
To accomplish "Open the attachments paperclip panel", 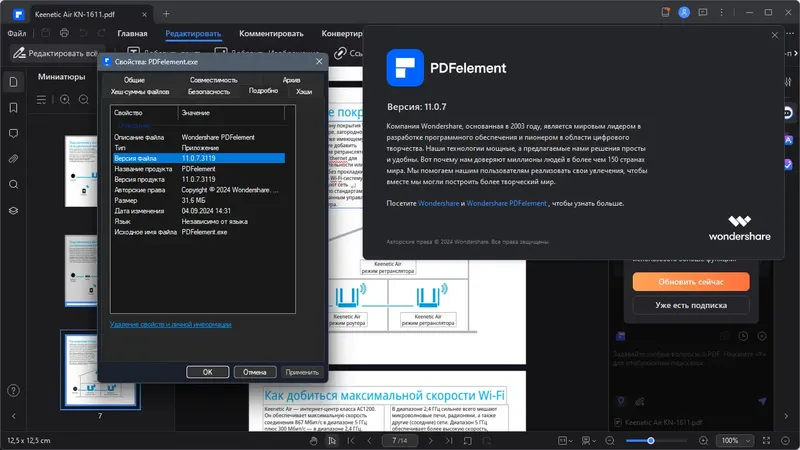I will pos(14,159).
